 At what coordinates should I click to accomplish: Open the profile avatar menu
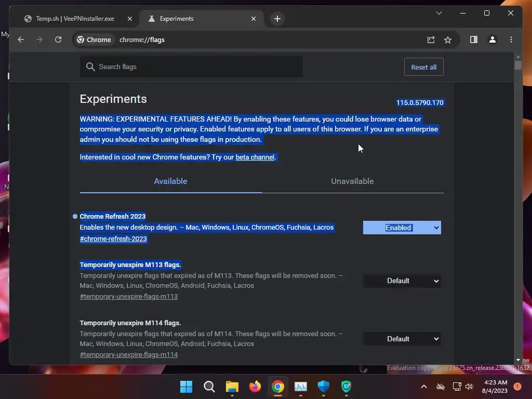(x=493, y=39)
